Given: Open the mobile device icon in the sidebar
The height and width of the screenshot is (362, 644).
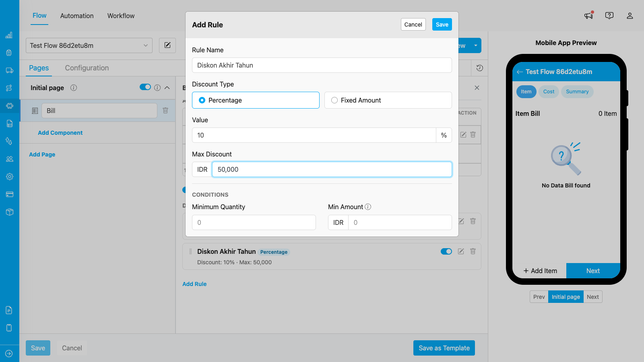Looking at the screenshot, I should point(9,328).
